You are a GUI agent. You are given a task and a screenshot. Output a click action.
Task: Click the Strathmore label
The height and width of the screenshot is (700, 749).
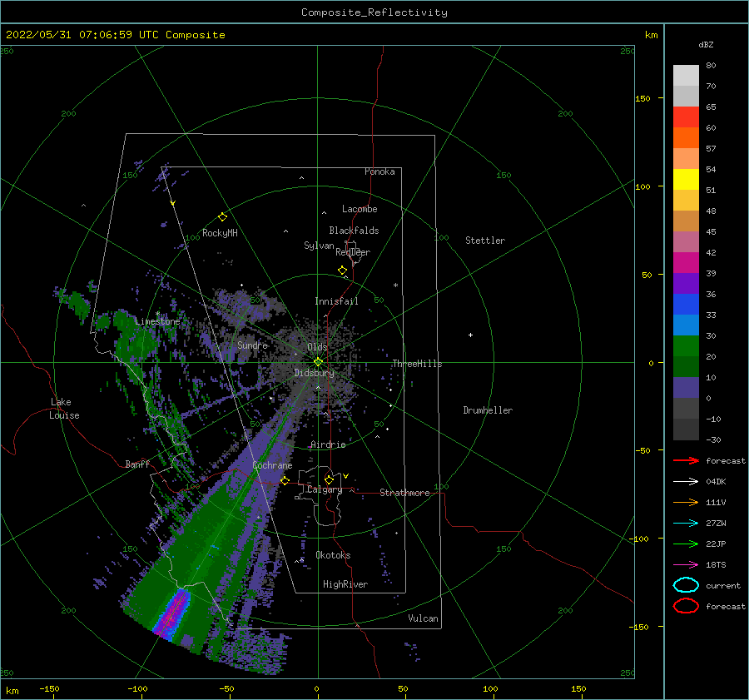(404, 493)
